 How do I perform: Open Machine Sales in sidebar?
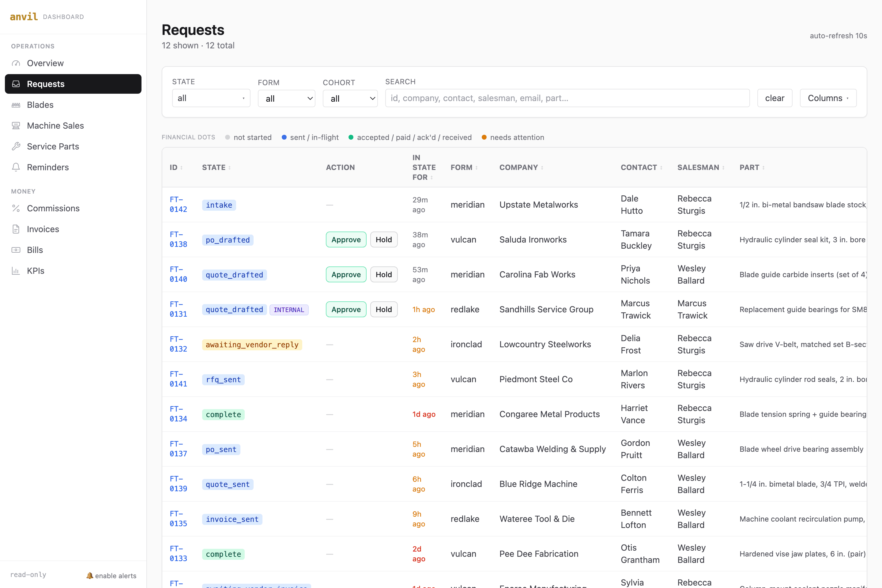coord(73,126)
